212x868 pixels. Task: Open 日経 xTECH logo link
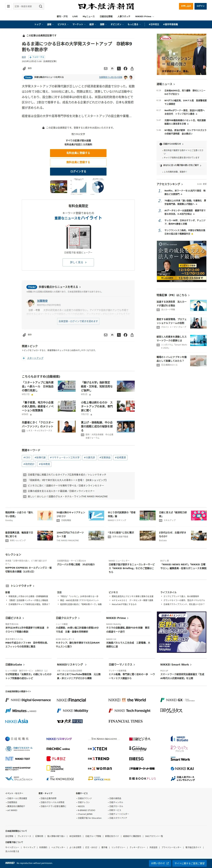pyautogui.click(x=97, y=749)
